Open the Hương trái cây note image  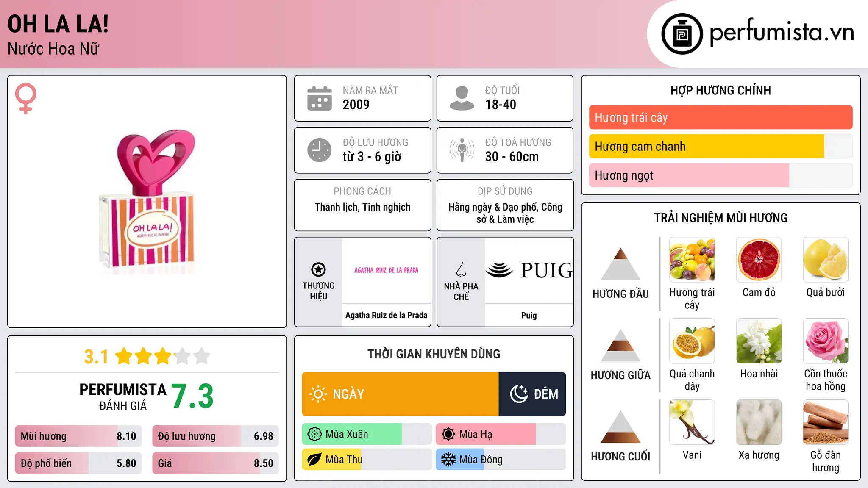pyautogui.click(x=692, y=260)
